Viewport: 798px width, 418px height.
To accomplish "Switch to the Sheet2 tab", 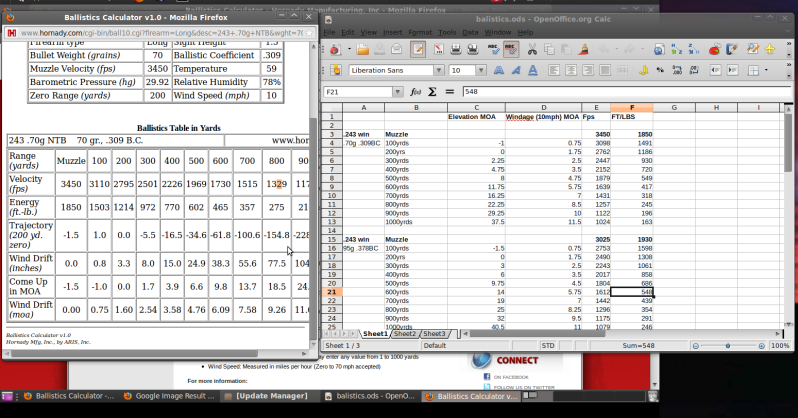I will (405, 334).
